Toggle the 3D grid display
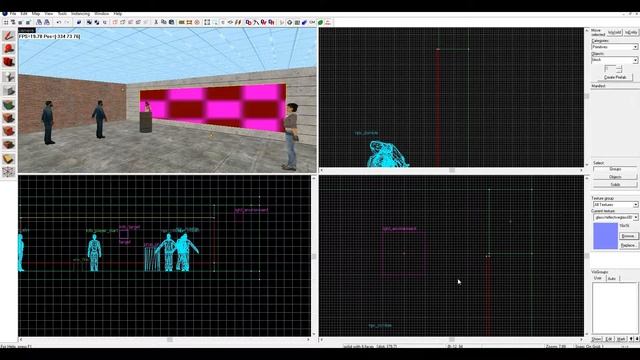The height and width of the screenshot is (360, 640). point(13,22)
